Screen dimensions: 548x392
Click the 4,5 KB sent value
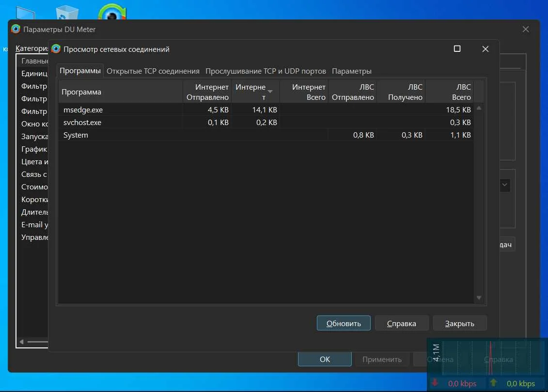(218, 110)
